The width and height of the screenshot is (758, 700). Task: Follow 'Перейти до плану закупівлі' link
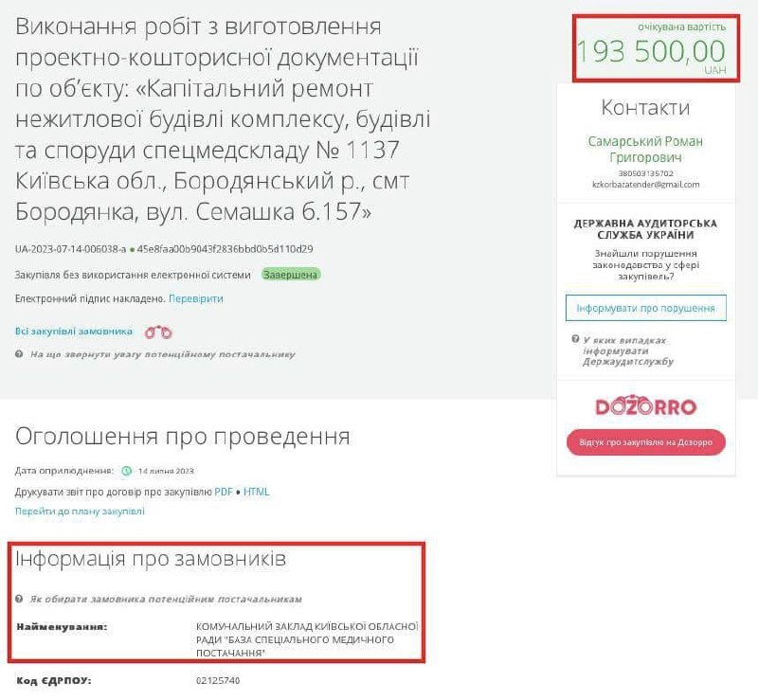(x=80, y=511)
